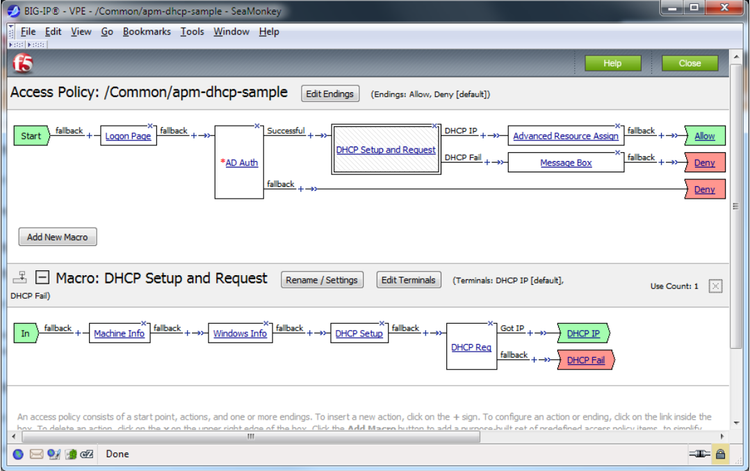
Task: Delete the Message Box action via x
Action: pyautogui.click(x=618, y=153)
